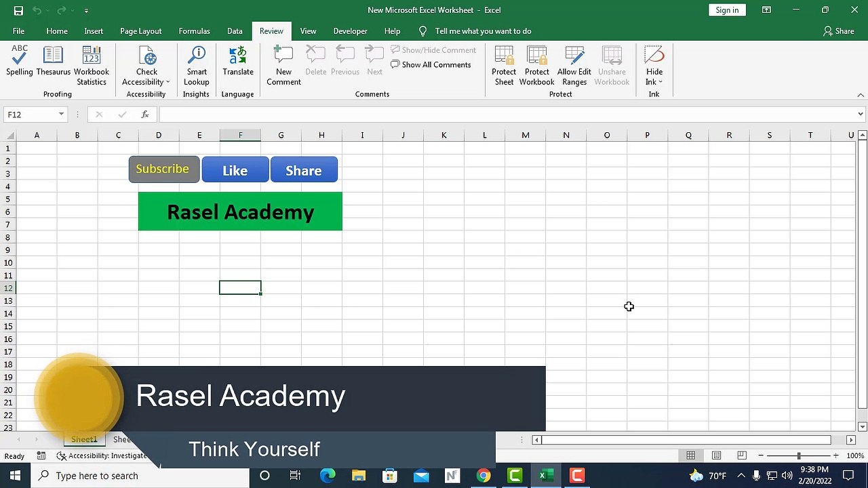Screen dimensions: 868x488
Task: Select the Sheet1 tab
Action: click(x=84, y=439)
